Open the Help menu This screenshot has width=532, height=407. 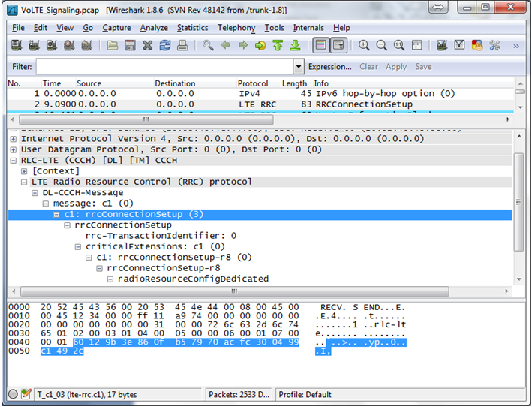tap(341, 28)
